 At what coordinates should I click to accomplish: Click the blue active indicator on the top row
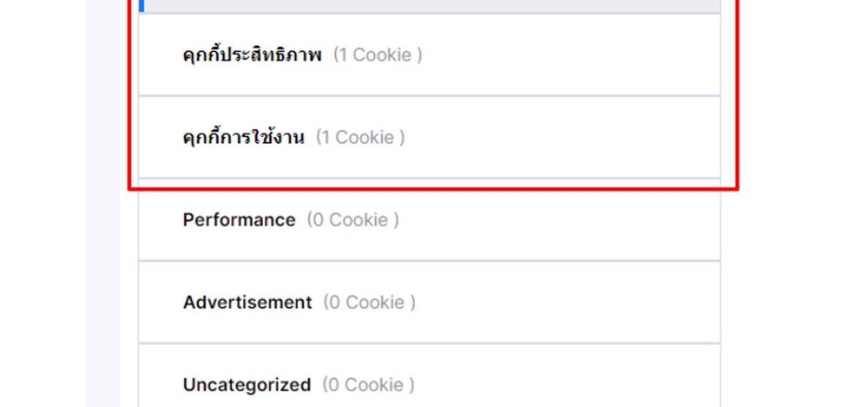pos(142,6)
